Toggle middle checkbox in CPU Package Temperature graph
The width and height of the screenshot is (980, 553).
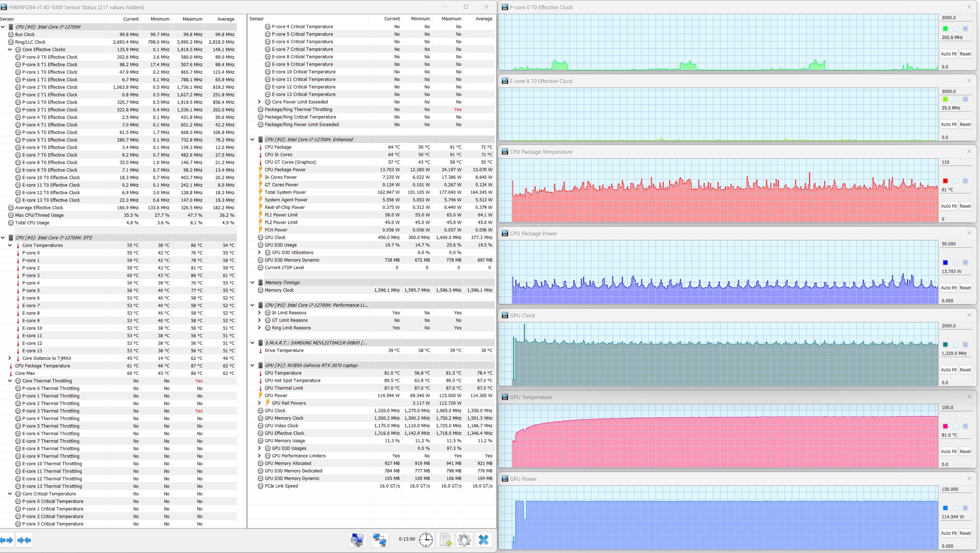point(955,181)
